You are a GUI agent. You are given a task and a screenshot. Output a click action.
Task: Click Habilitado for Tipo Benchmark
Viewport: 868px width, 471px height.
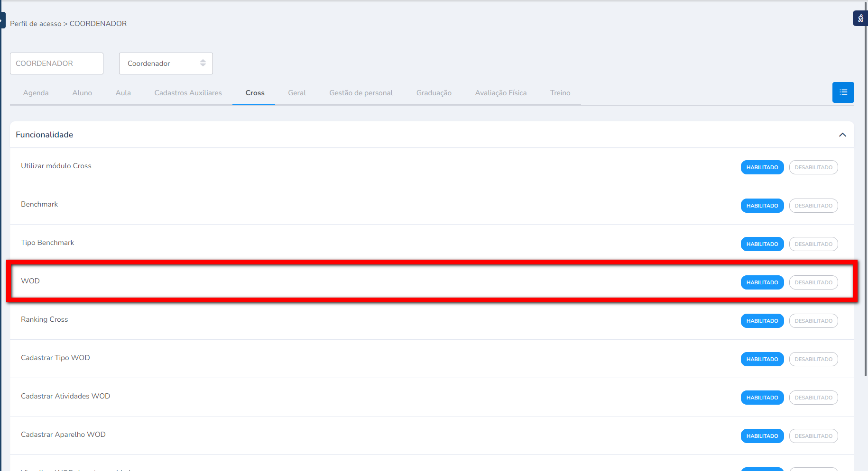click(762, 244)
